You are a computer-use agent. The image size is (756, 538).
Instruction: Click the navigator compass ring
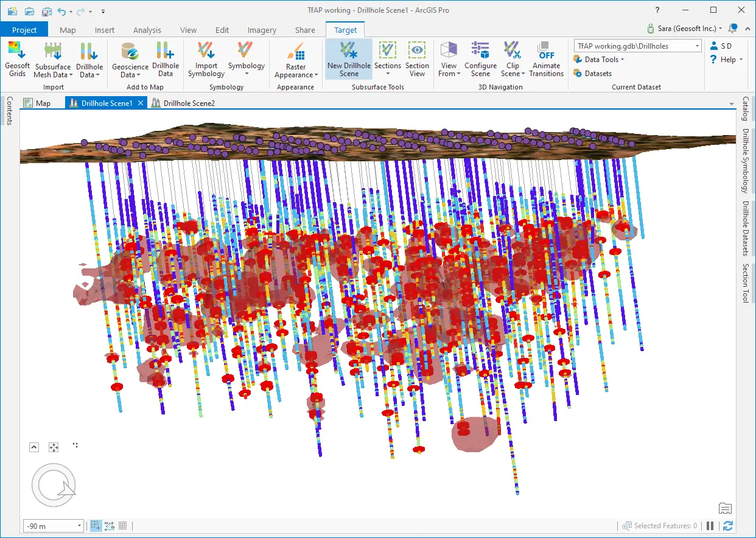tap(54, 485)
